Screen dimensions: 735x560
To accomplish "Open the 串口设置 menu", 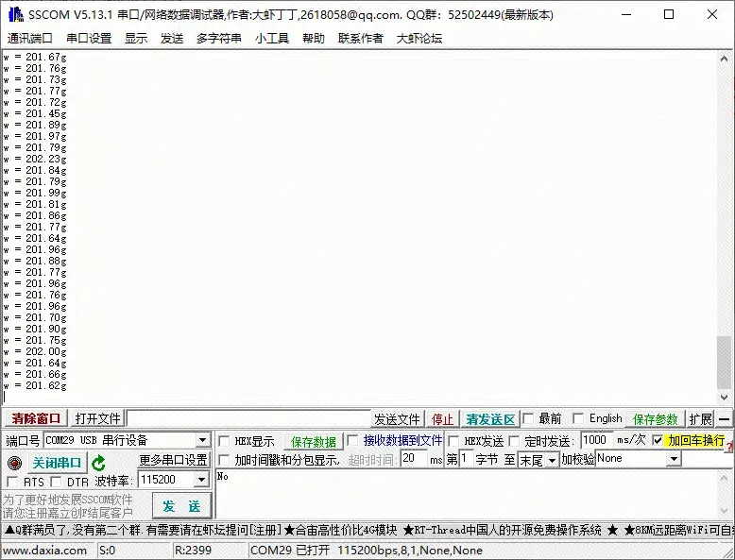I will point(89,38).
